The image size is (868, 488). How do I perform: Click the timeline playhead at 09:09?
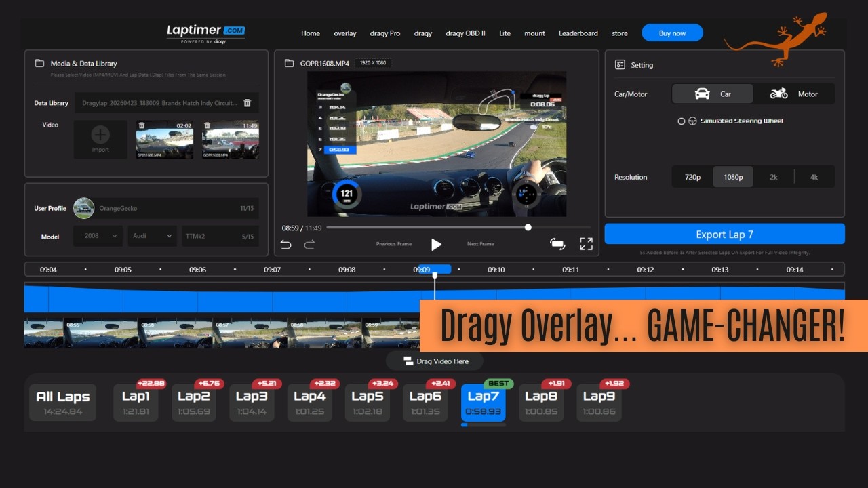(435, 274)
